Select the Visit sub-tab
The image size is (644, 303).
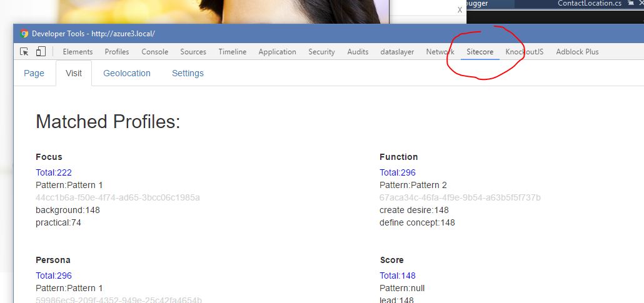[74, 73]
